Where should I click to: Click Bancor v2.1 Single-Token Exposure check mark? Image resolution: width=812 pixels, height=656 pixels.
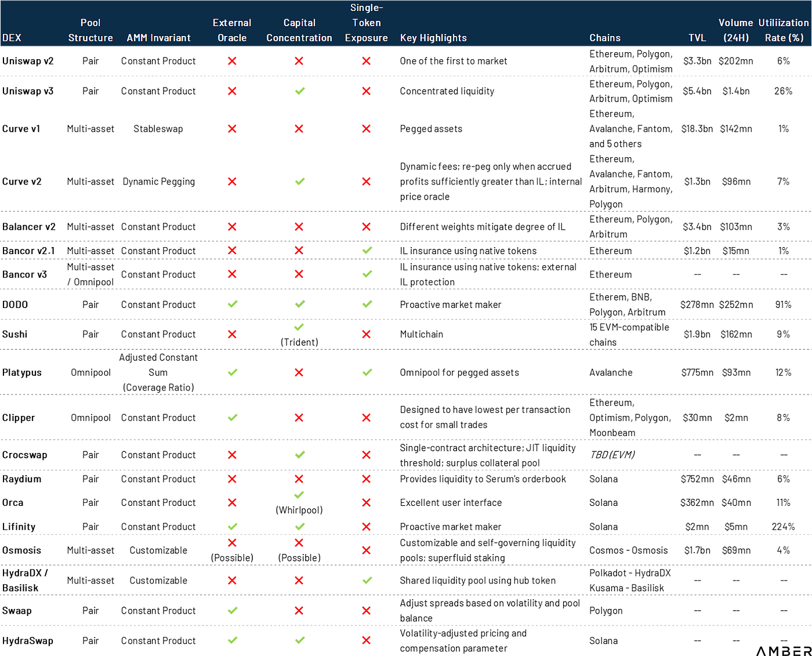pyautogui.click(x=367, y=251)
